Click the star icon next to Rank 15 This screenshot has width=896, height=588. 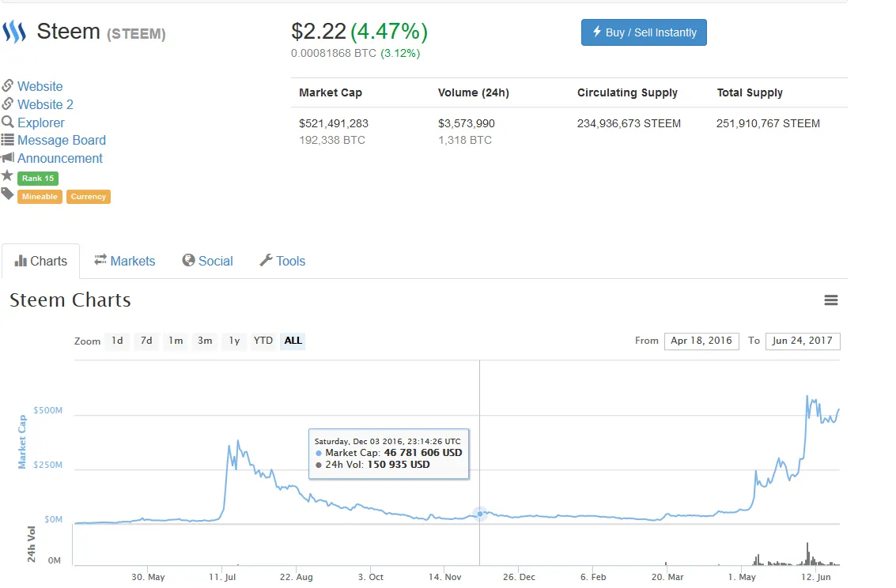pos(7,175)
